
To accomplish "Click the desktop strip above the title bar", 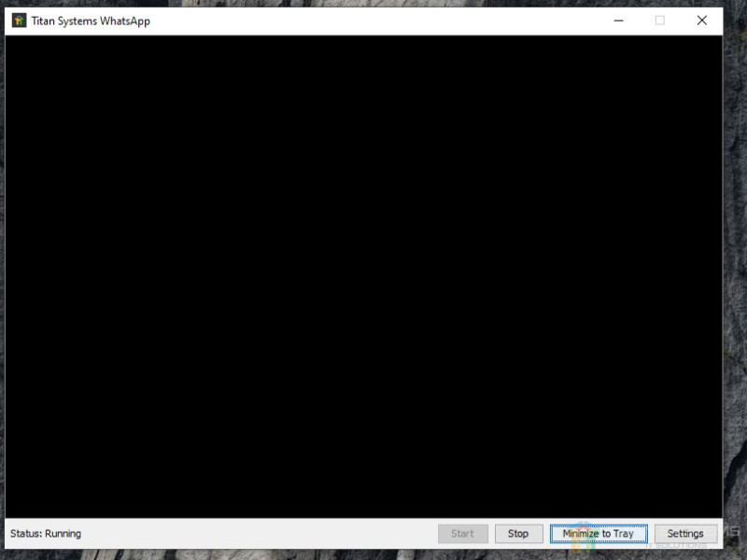I will click(x=373, y=3).
